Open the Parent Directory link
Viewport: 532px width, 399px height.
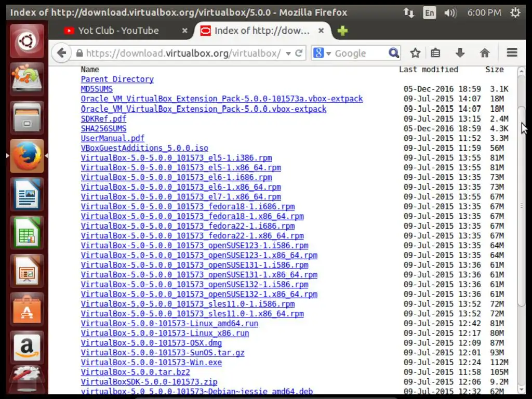(x=117, y=79)
